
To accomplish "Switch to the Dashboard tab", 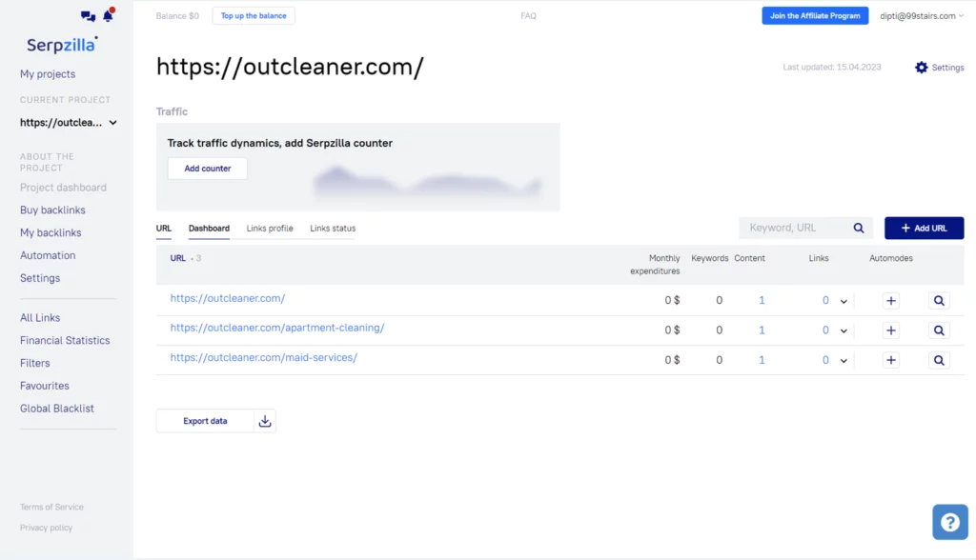I will coord(209,229).
